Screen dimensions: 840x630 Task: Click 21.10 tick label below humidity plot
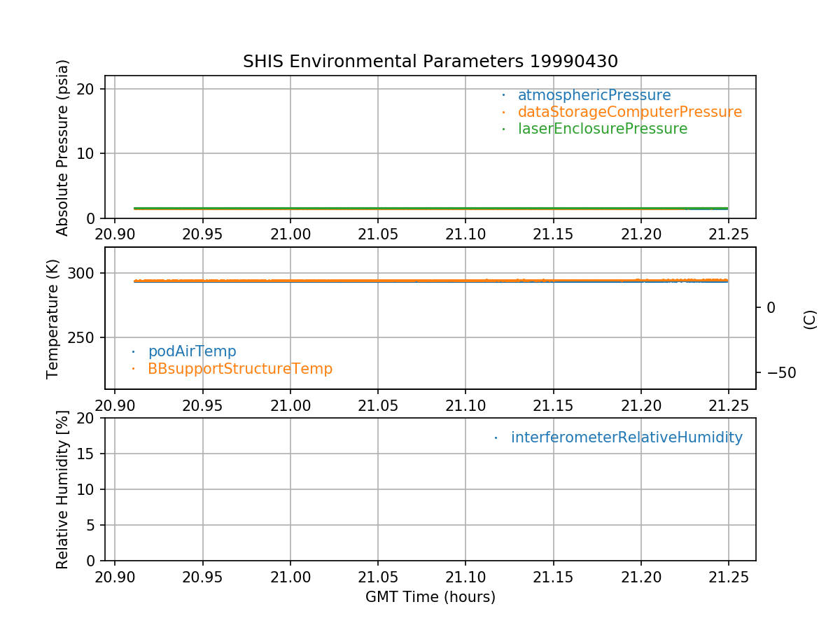pos(465,579)
